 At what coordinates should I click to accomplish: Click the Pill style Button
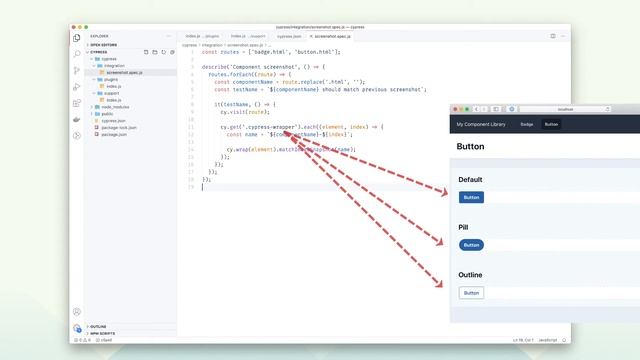click(471, 245)
